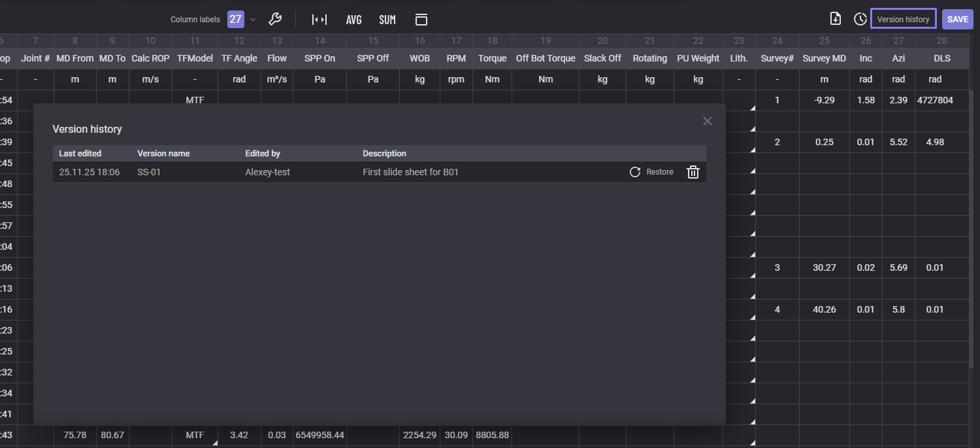The width and height of the screenshot is (980, 448).
Task: Click the SUM calculation icon
Action: (x=387, y=20)
